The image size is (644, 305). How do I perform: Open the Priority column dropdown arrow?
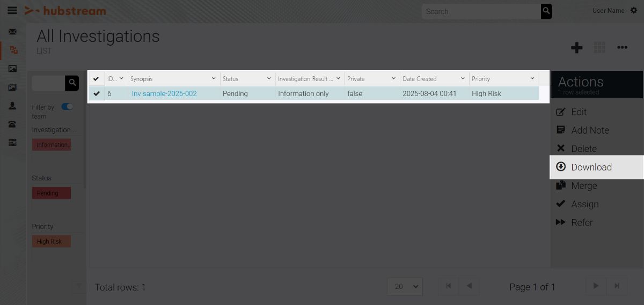click(x=532, y=79)
